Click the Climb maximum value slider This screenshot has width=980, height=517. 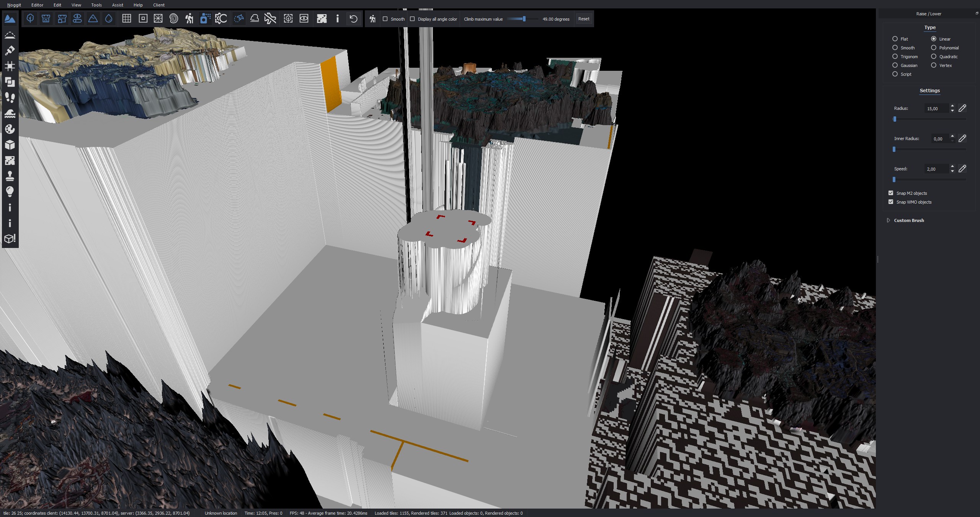524,19
